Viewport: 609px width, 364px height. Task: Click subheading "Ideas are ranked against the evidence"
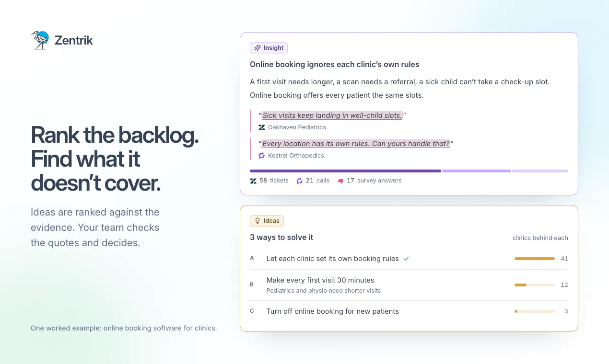[x=95, y=220]
